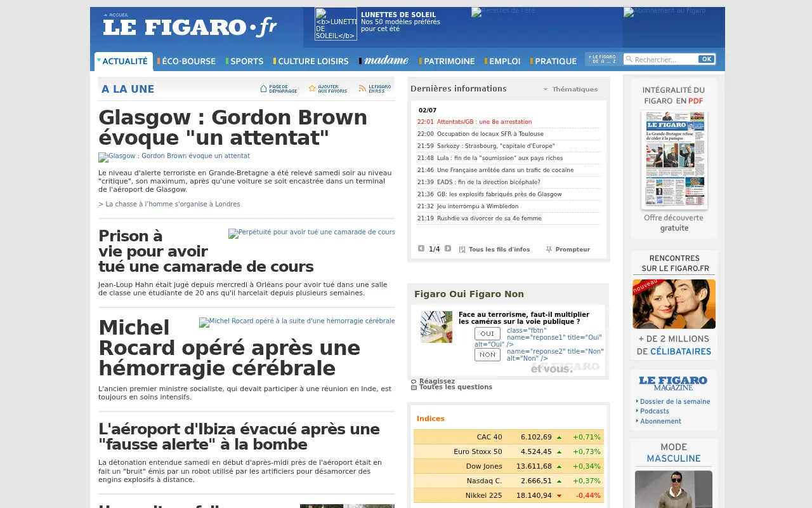Screen dimensions: 812x508
Task: Go to previous page of Dernières informations
Action: click(x=421, y=248)
